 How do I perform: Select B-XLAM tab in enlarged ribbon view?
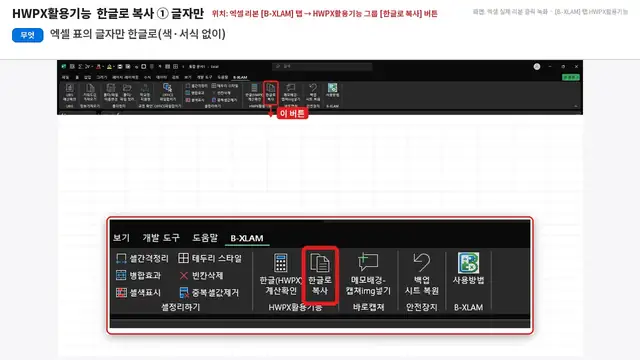247,238
